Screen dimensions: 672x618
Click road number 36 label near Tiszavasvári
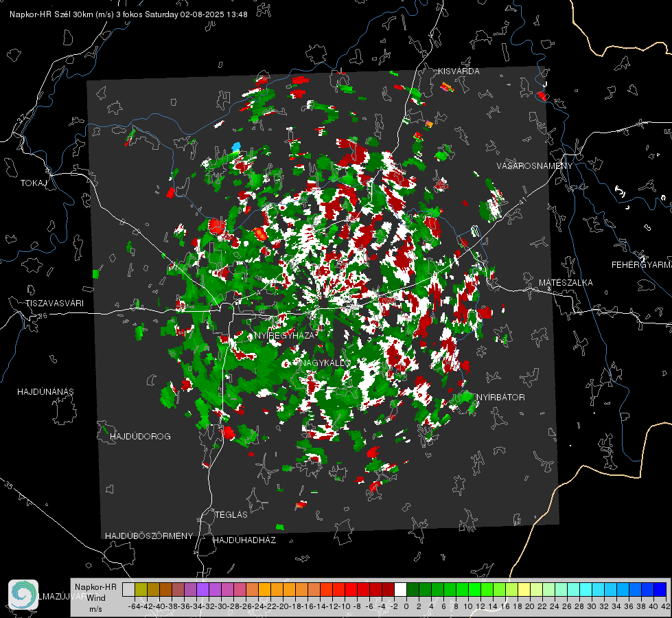43,316
